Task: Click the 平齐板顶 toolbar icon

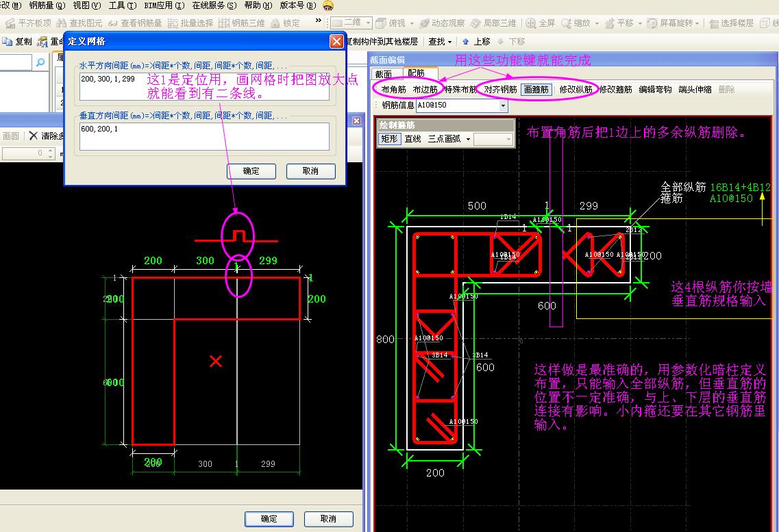Action: coord(10,23)
